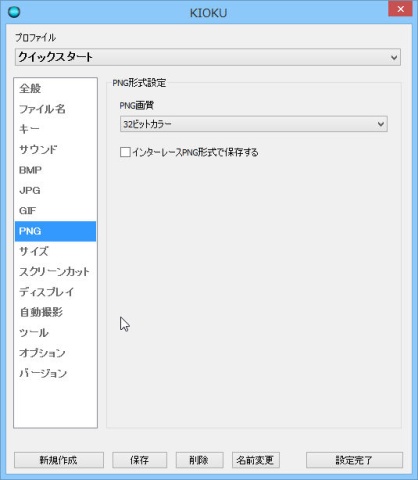Click the 削除 button

(x=199, y=460)
